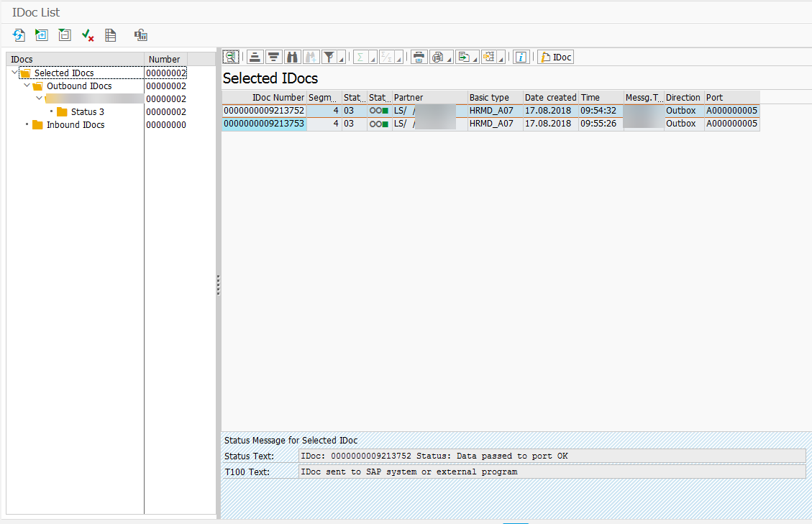Click the IDoc button in the list toolbar
Viewport: 812px width, 524px height.
[556, 58]
